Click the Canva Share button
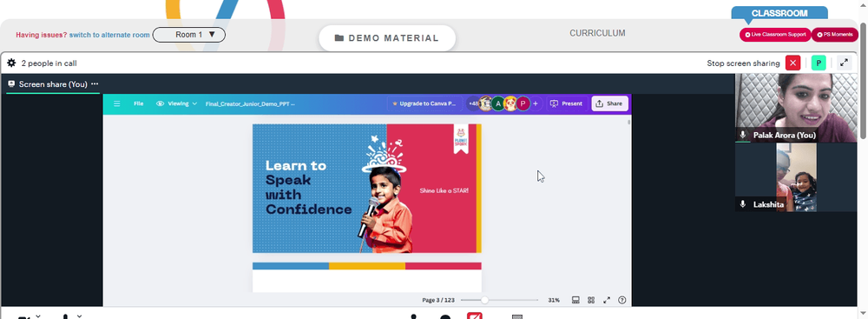Viewport: 868px width, 319px height. [609, 103]
